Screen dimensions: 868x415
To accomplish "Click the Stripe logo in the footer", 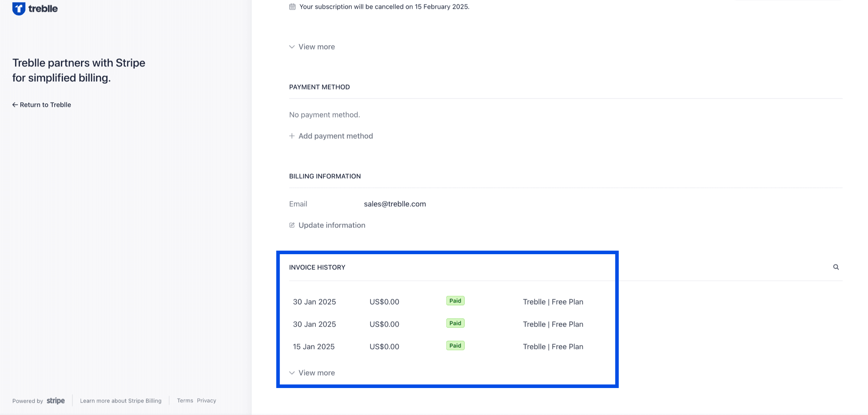I will (x=55, y=400).
